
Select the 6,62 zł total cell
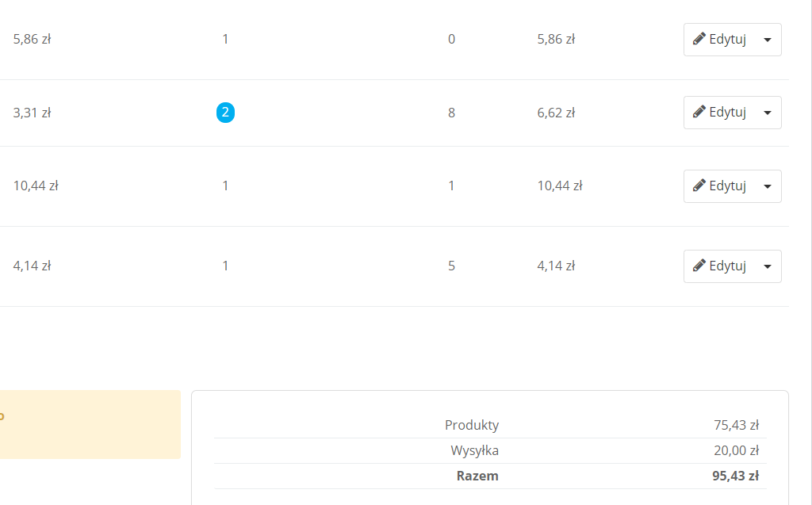[556, 113]
